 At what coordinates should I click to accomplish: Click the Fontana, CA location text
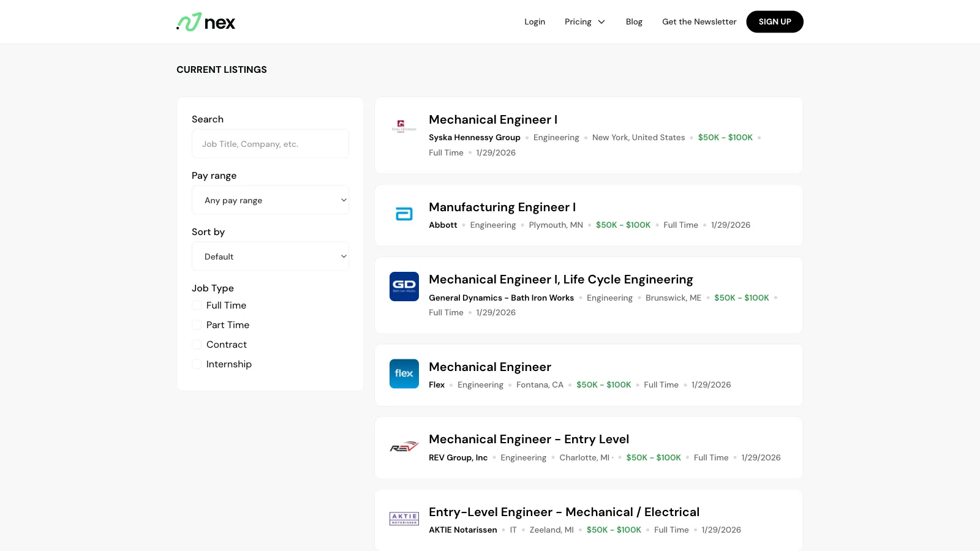point(540,385)
